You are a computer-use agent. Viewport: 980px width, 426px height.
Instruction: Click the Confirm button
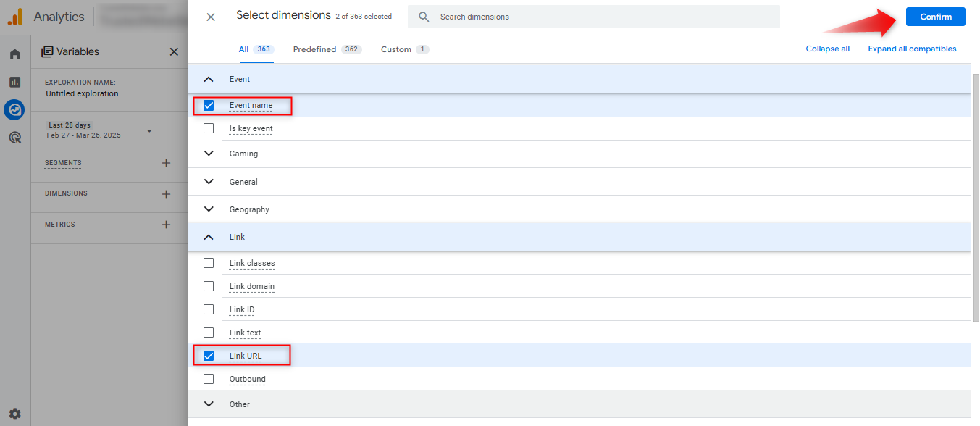tap(936, 17)
